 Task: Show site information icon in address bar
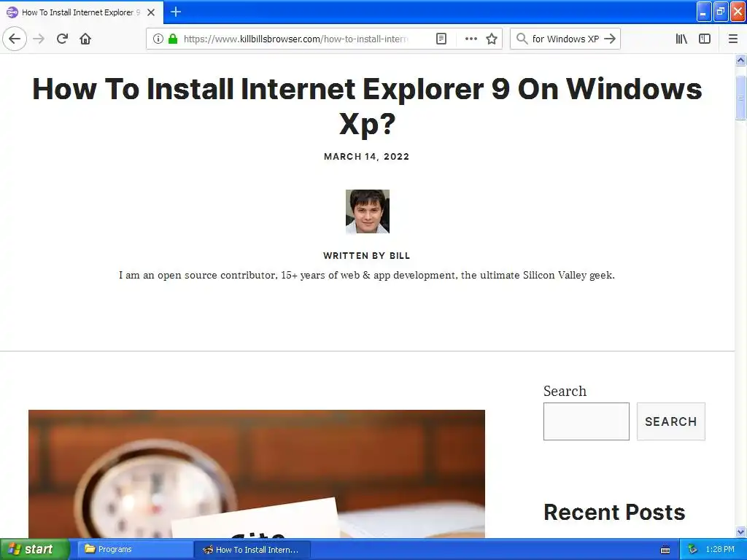coord(158,39)
